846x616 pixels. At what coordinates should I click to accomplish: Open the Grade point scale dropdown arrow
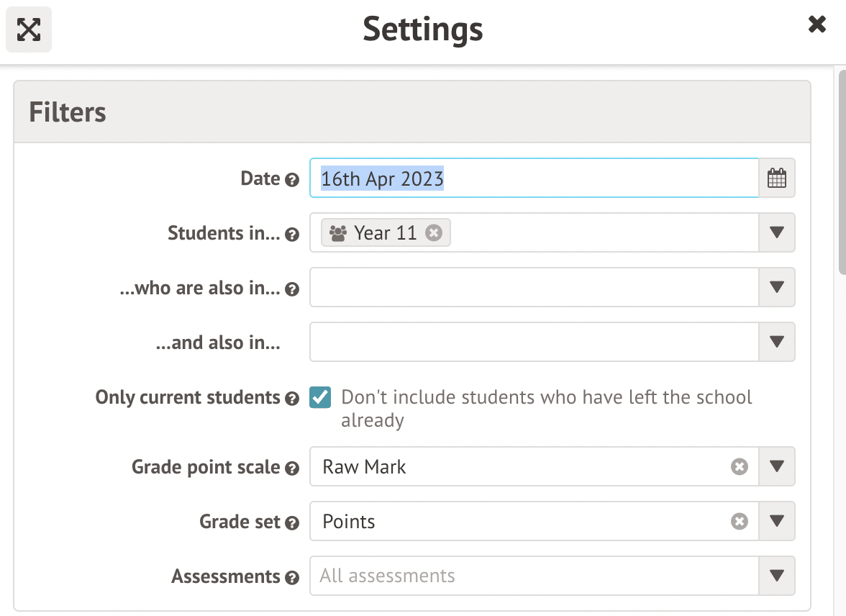click(777, 466)
